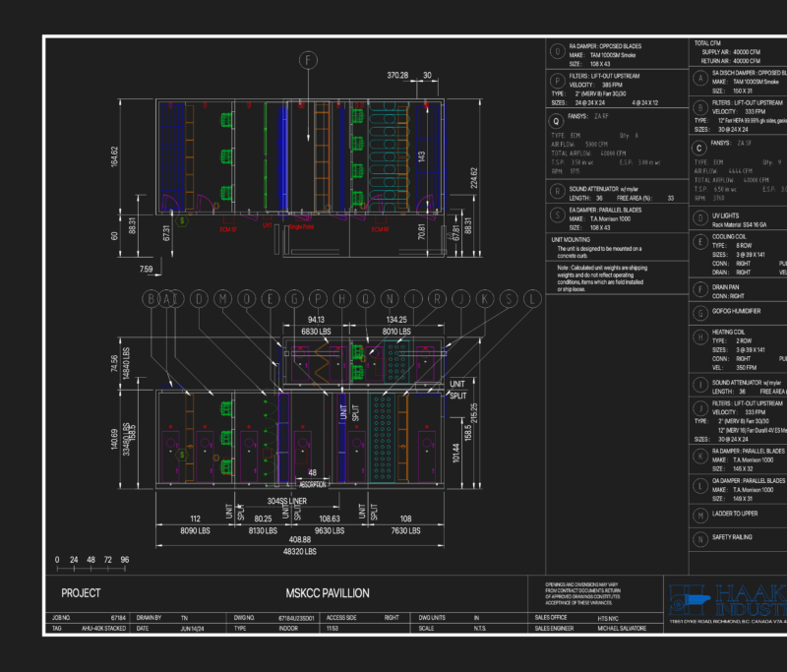Click the MSKCC PAVILLION project title
787x672 pixels.
pos(328,593)
